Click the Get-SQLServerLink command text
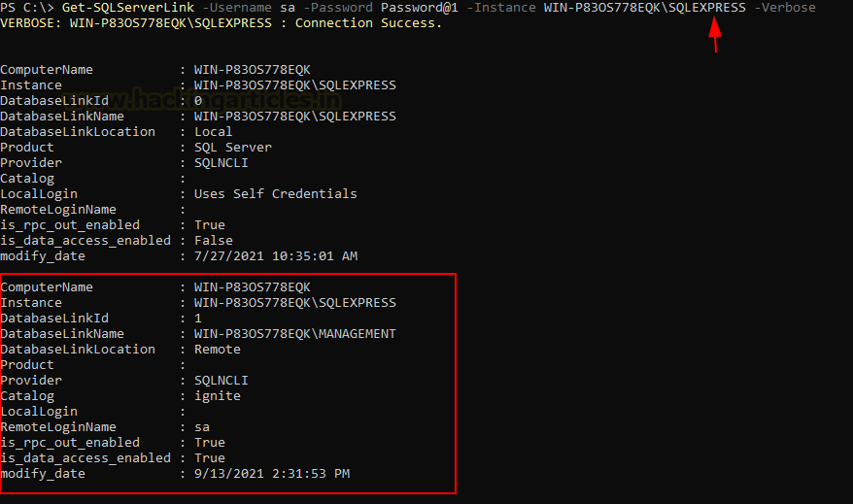Screen dimensions: 853x504 [x=128, y=8]
